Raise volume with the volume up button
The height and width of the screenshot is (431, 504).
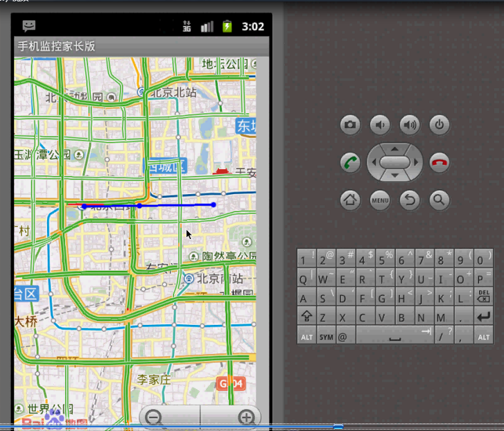point(410,125)
